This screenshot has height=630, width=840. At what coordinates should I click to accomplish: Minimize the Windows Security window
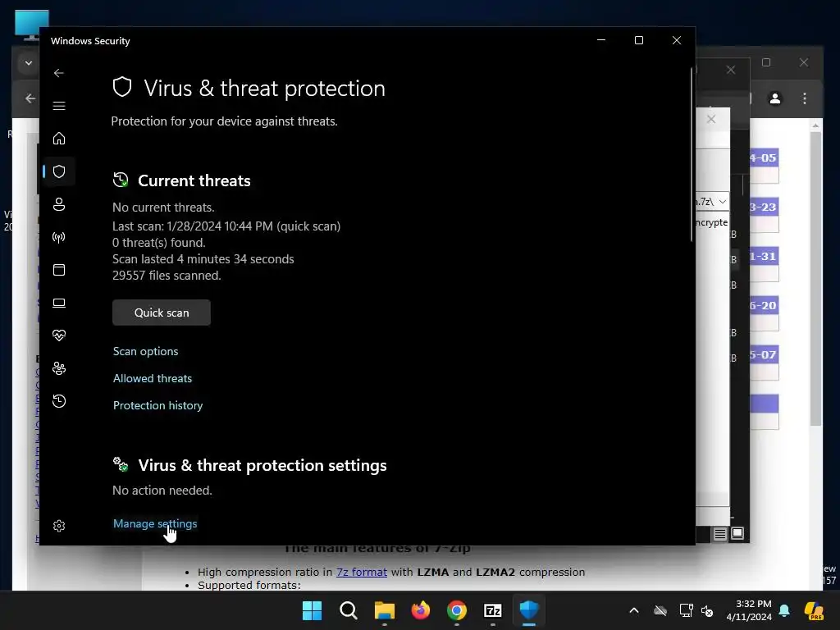tap(601, 41)
